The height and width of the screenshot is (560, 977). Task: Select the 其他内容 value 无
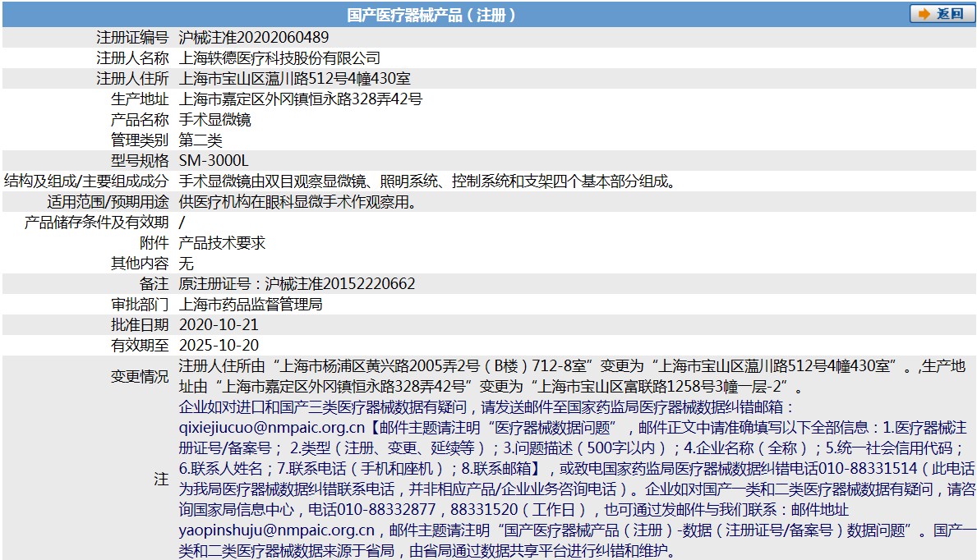187,264
